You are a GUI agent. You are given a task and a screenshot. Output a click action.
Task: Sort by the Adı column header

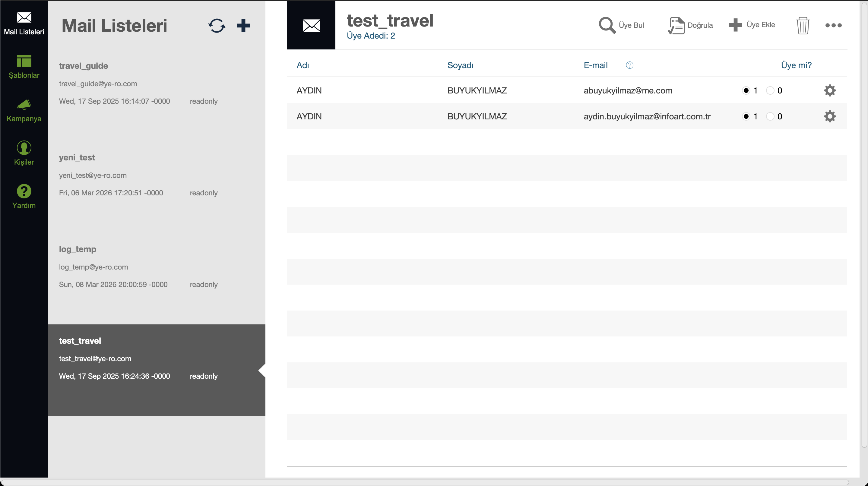(x=303, y=65)
